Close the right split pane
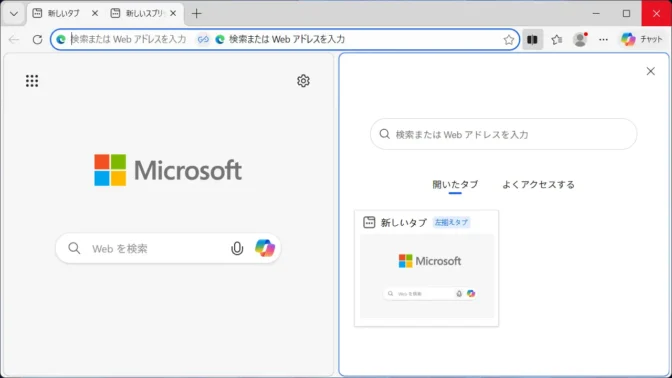 651,71
